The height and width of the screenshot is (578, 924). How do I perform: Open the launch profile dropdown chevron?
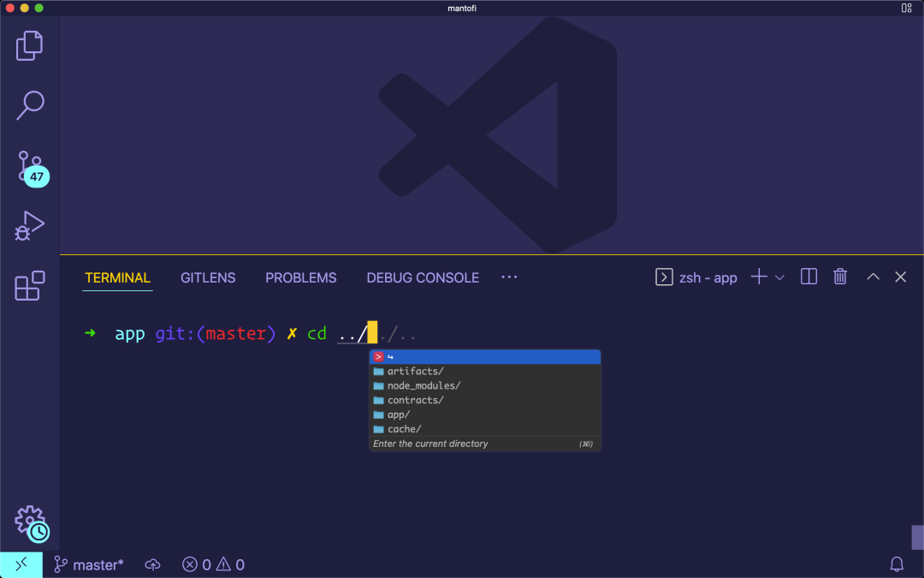click(x=779, y=277)
